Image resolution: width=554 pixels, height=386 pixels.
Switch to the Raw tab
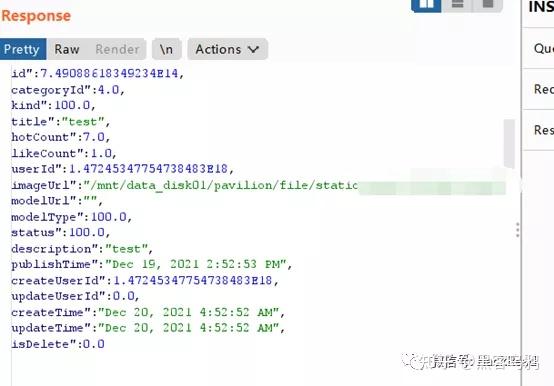click(67, 49)
